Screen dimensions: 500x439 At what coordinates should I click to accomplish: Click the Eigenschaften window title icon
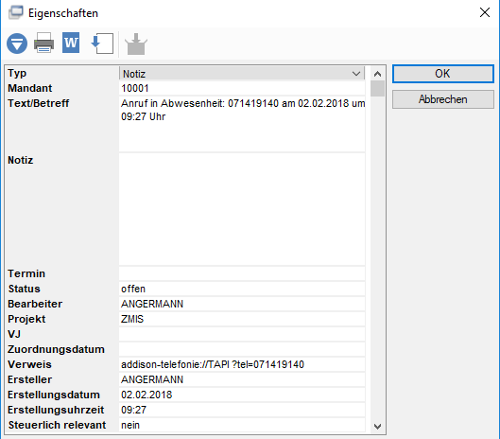tap(16, 13)
